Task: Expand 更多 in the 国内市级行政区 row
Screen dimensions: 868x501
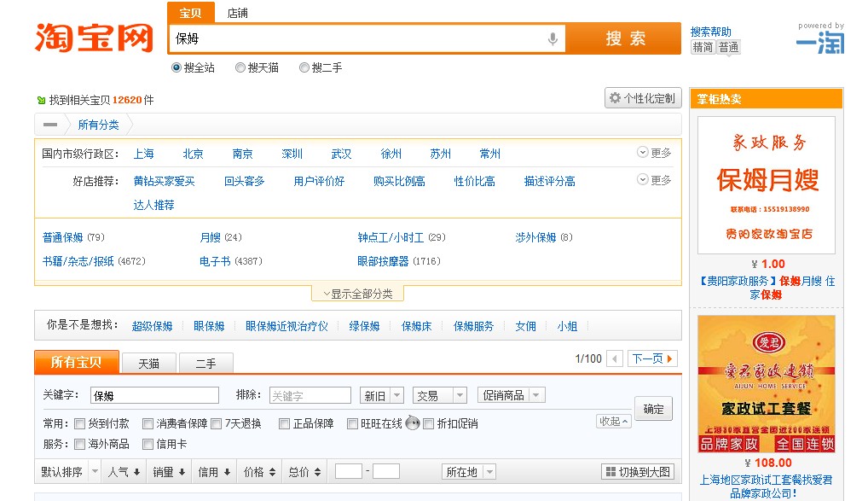Action: 654,153
